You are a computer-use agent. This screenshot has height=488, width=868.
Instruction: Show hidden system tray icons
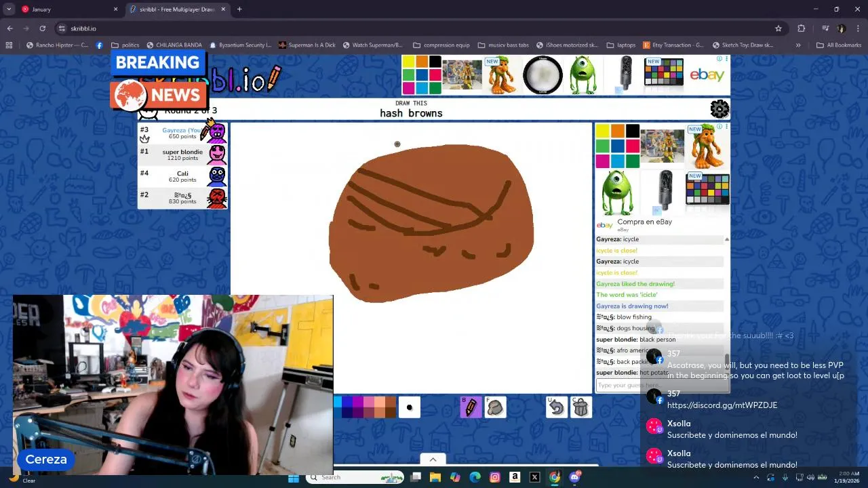[x=755, y=478]
